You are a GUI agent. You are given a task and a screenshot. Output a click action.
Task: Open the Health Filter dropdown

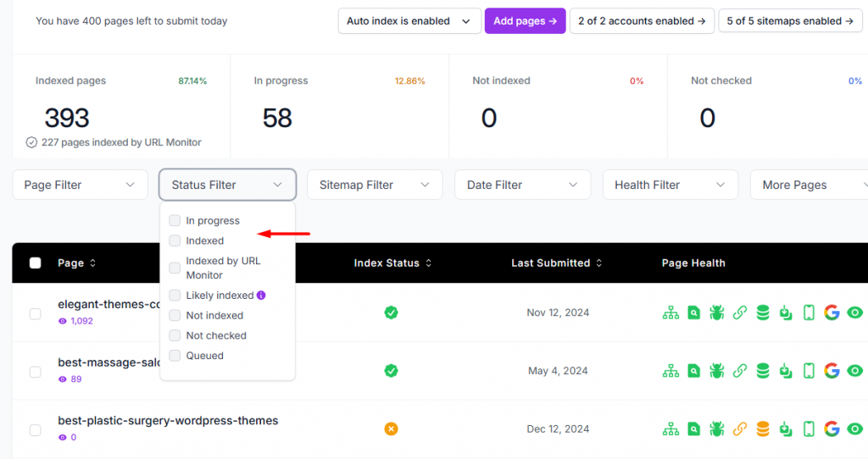tap(670, 185)
